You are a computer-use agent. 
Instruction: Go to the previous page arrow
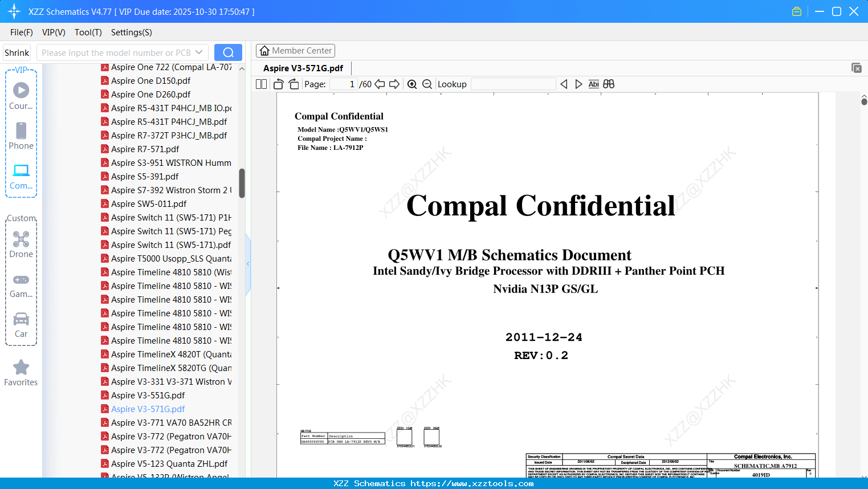point(380,84)
